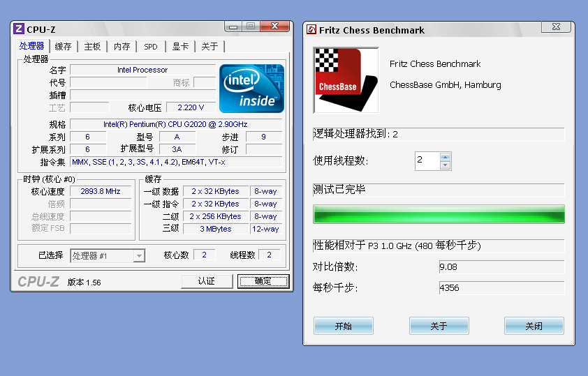Click the 使用线程数 input field
This screenshot has width=588, height=376.
point(427,161)
